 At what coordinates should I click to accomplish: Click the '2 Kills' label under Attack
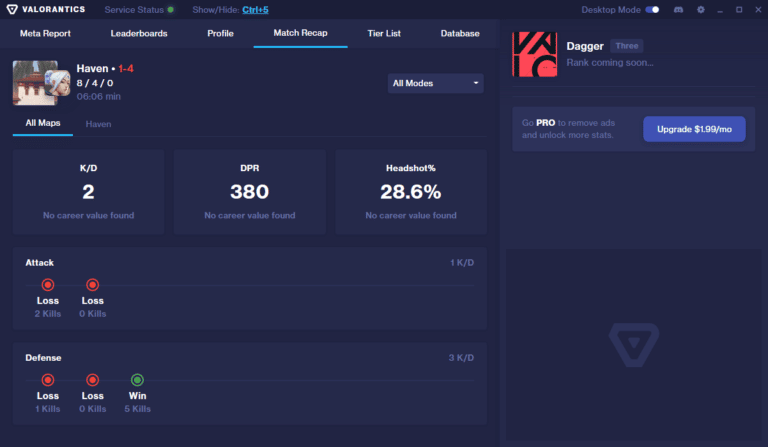click(48, 314)
